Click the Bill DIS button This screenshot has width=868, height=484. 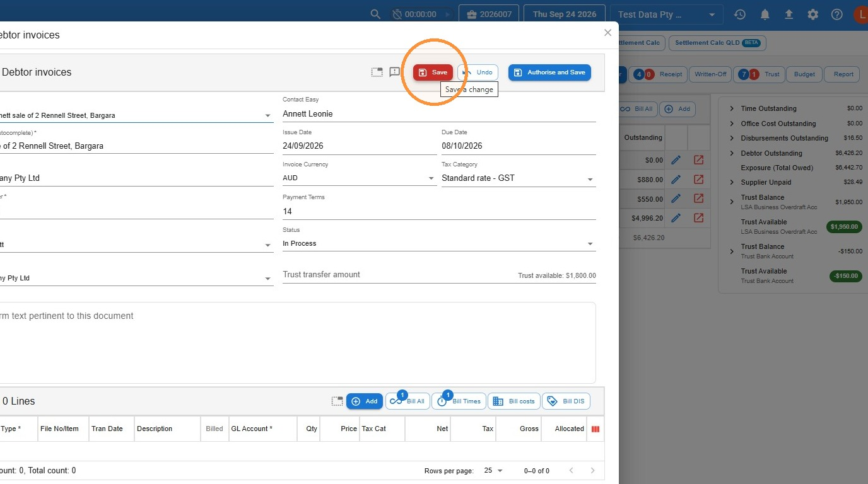[566, 401]
